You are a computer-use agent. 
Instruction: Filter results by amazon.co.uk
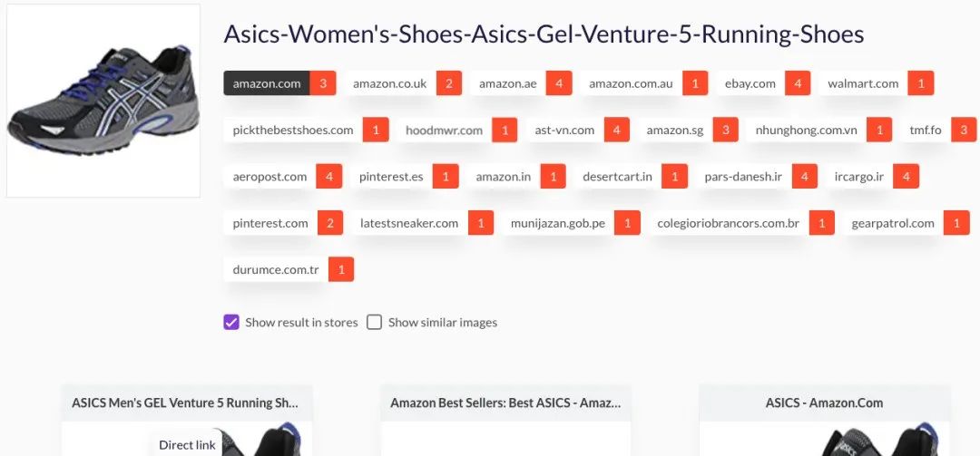389,83
